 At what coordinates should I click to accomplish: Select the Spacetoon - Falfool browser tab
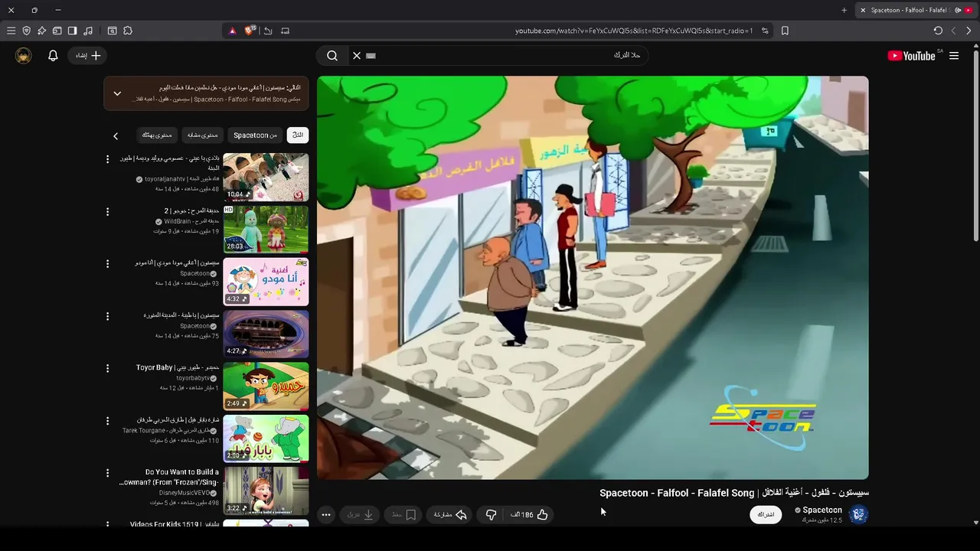915,10
